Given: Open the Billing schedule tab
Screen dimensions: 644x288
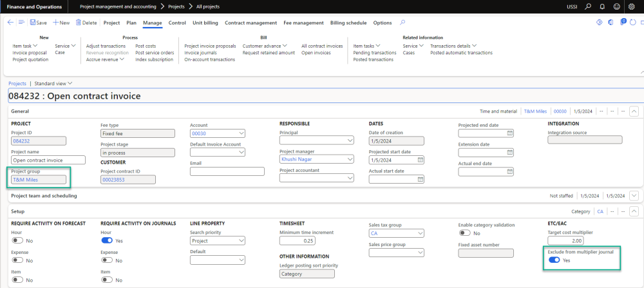Looking at the screenshot, I should (x=348, y=23).
